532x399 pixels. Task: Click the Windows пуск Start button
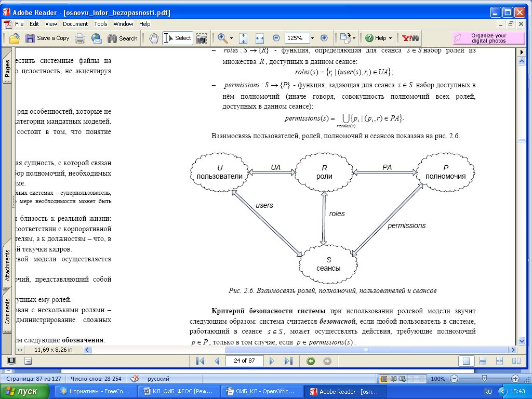point(23,392)
